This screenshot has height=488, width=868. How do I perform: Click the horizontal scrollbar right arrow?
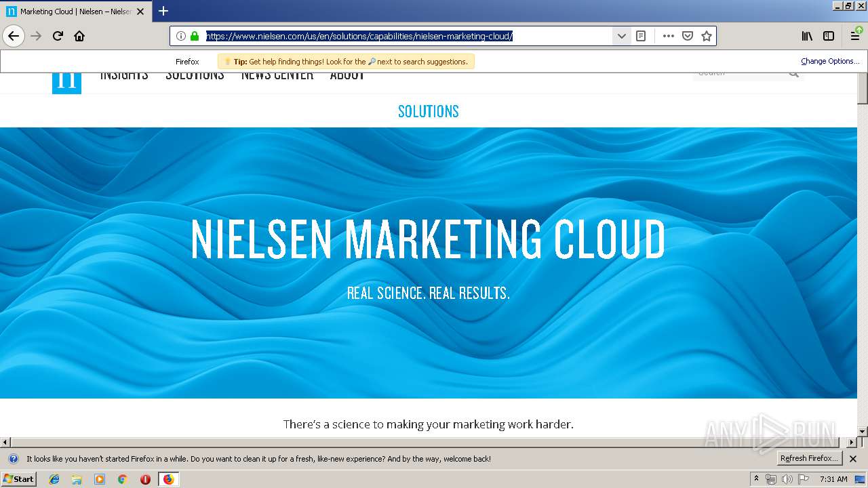coord(852,443)
